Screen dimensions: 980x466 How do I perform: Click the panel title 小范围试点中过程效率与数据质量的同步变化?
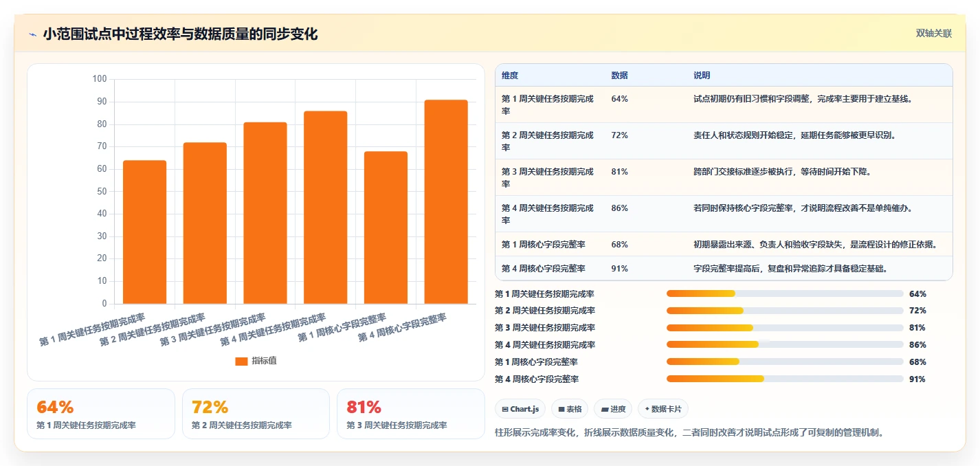tap(180, 34)
